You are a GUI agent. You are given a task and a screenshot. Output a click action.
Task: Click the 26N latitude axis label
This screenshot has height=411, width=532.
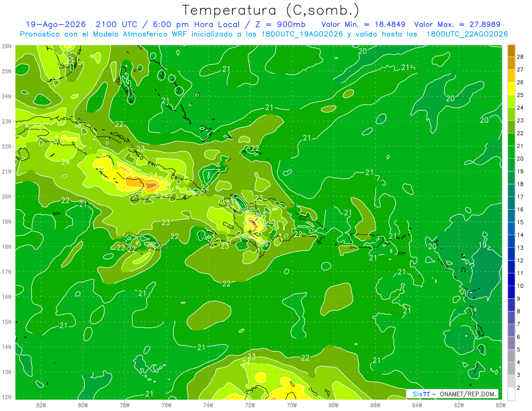coord(7,46)
